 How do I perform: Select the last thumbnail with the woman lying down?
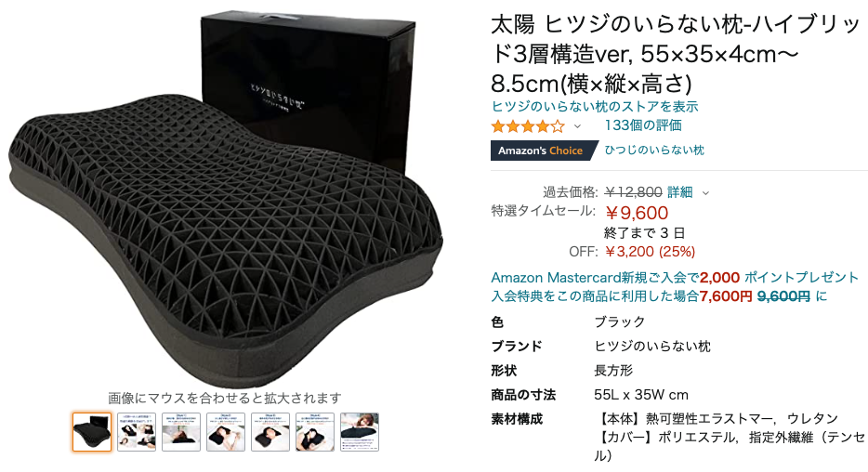point(360,432)
